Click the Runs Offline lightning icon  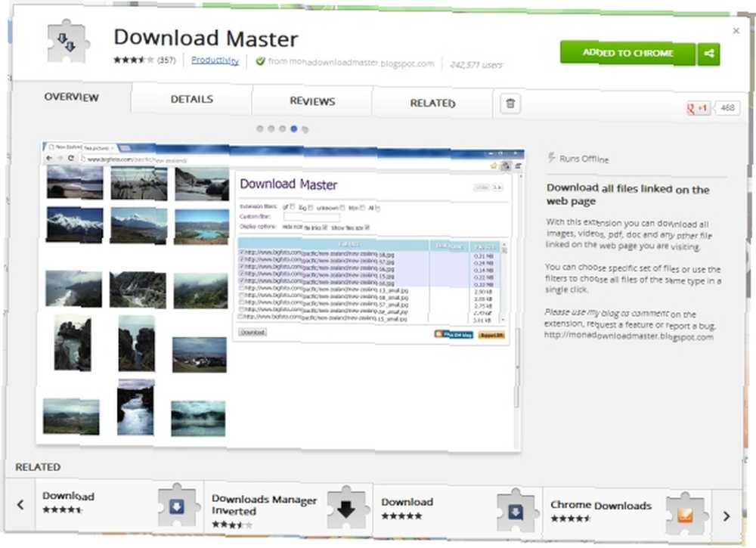point(552,157)
